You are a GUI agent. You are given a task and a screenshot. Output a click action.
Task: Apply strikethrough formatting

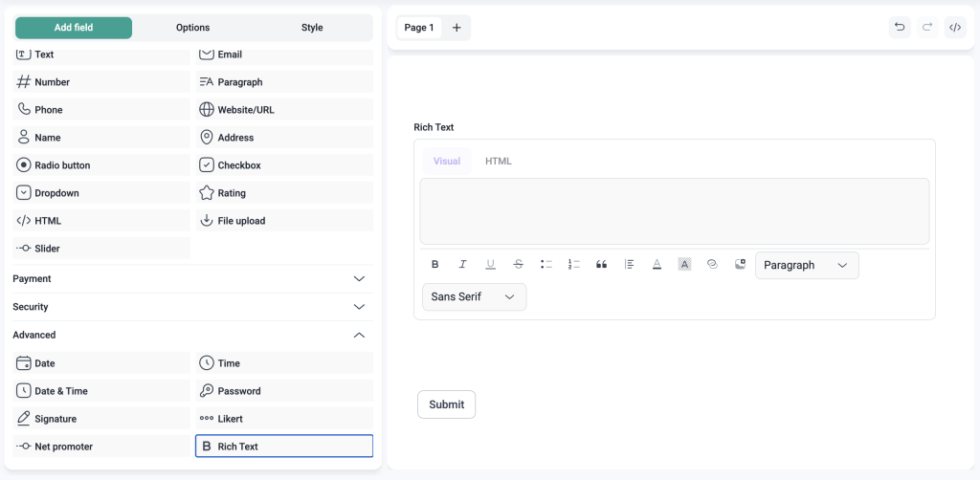tap(518, 265)
